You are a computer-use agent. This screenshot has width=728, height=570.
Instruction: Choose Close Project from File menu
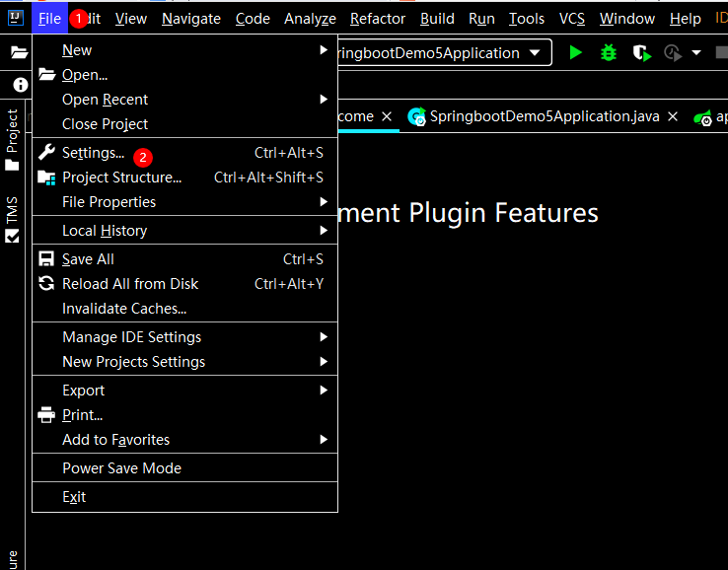(184, 124)
